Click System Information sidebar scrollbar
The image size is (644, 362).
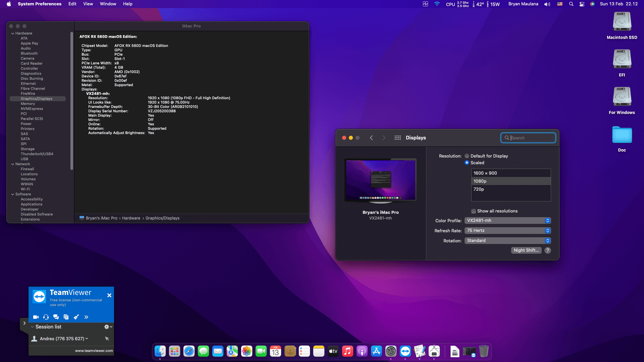tap(72, 101)
